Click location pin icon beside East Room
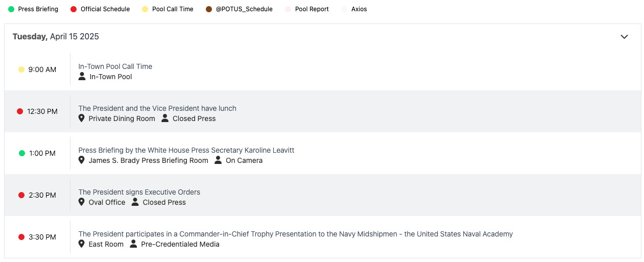 click(x=81, y=244)
